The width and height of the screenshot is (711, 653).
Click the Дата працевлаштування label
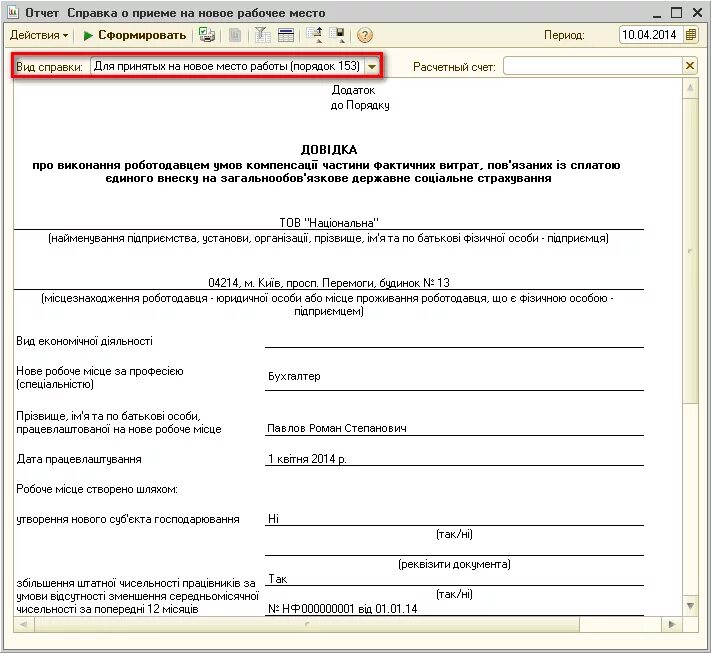pyautogui.click(x=79, y=459)
